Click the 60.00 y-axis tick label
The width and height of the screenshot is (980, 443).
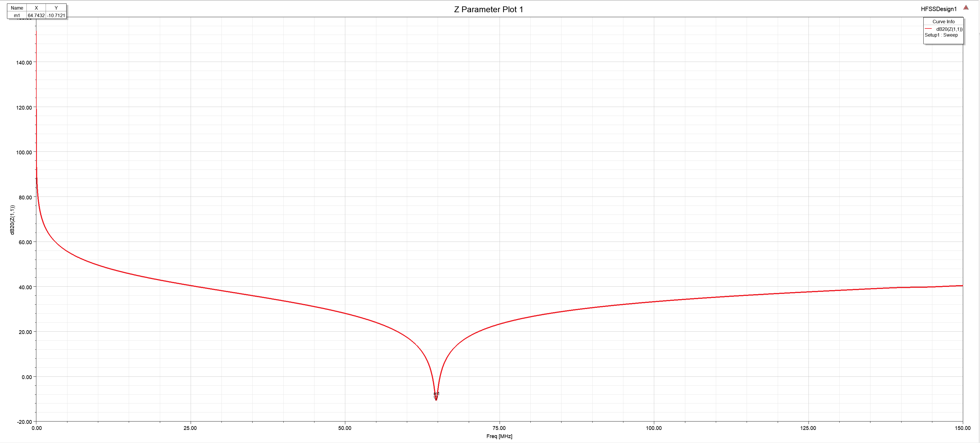[x=25, y=242]
